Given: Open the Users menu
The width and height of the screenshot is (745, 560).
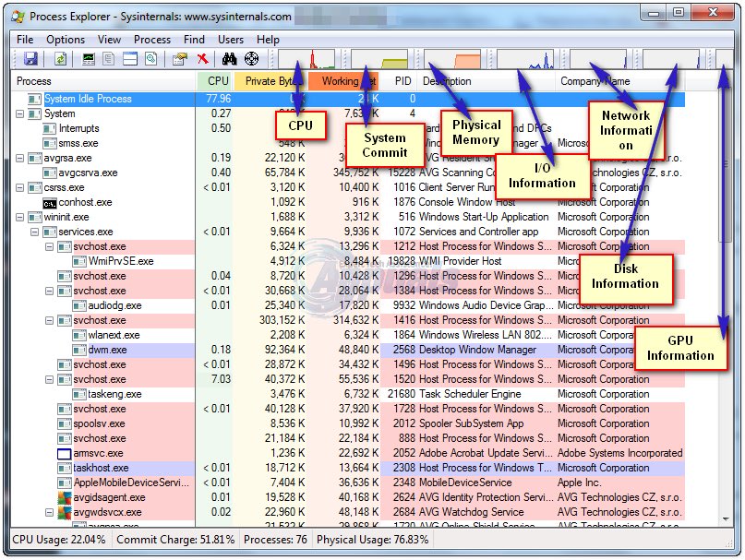Looking at the screenshot, I should coord(231,40).
